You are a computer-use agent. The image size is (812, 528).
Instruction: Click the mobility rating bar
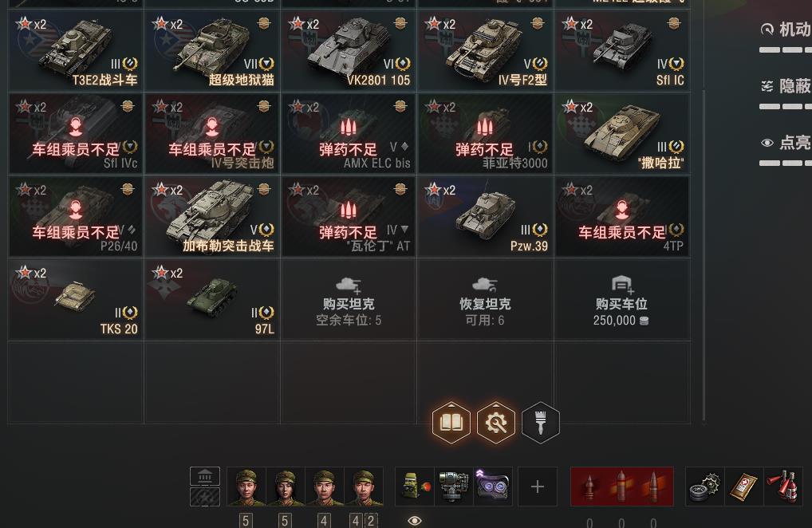[x=785, y=50]
